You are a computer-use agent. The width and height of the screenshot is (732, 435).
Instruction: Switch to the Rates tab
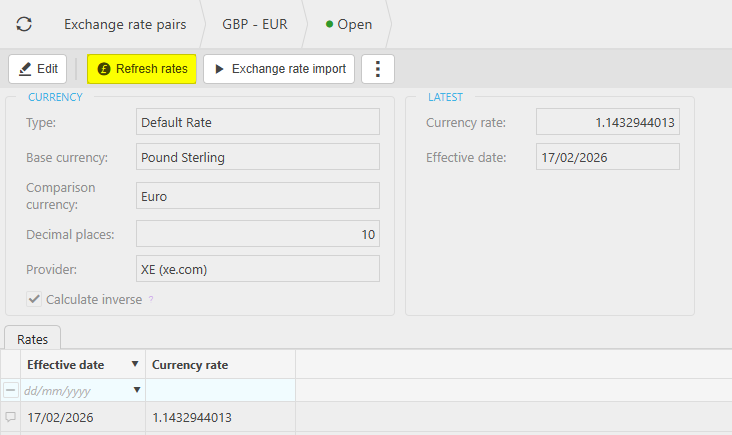point(33,339)
